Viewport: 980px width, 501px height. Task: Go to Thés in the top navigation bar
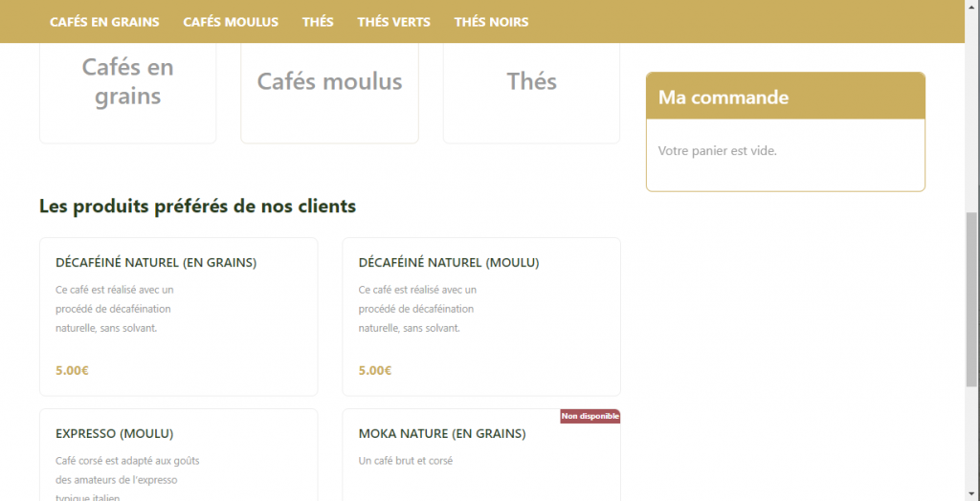[x=318, y=22]
